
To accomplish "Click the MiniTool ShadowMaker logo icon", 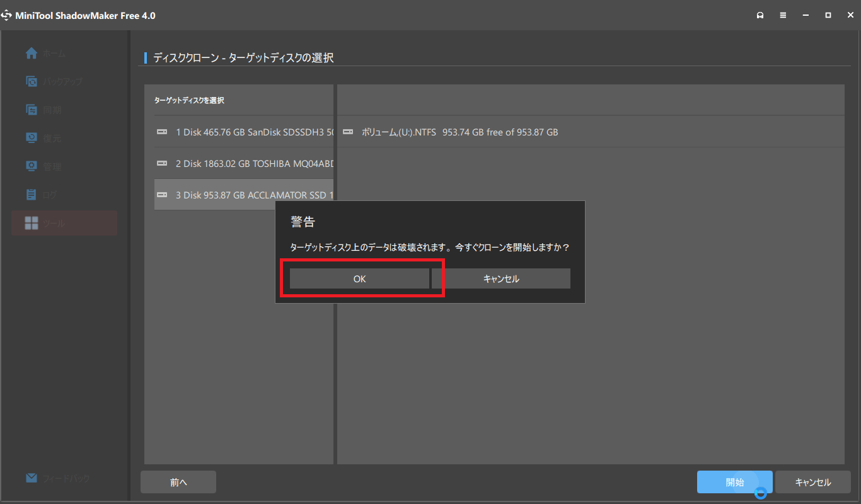I will (x=8, y=15).
